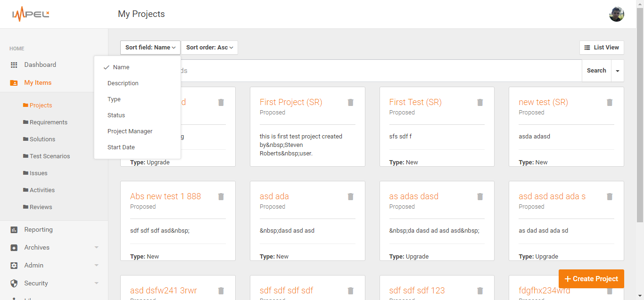Image resolution: width=644 pixels, height=300 pixels.
Task: Open the Reporting section
Action: [x=38, y=229]
